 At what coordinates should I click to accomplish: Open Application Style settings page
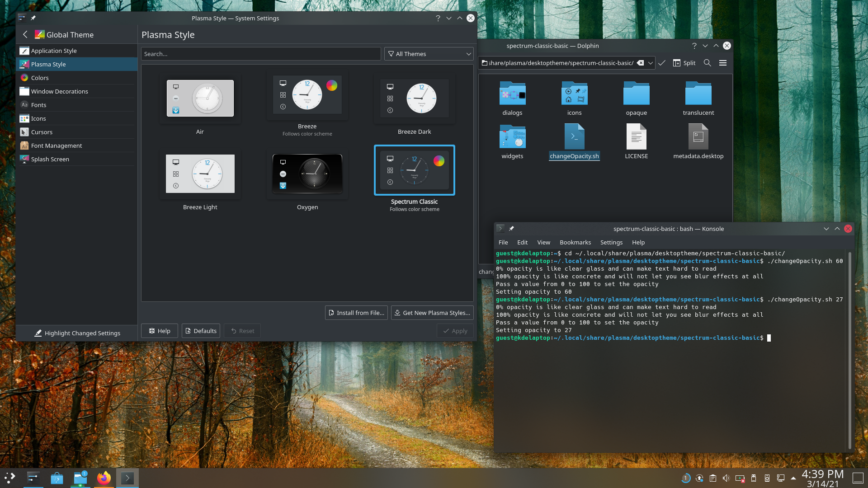click(76, 51)
